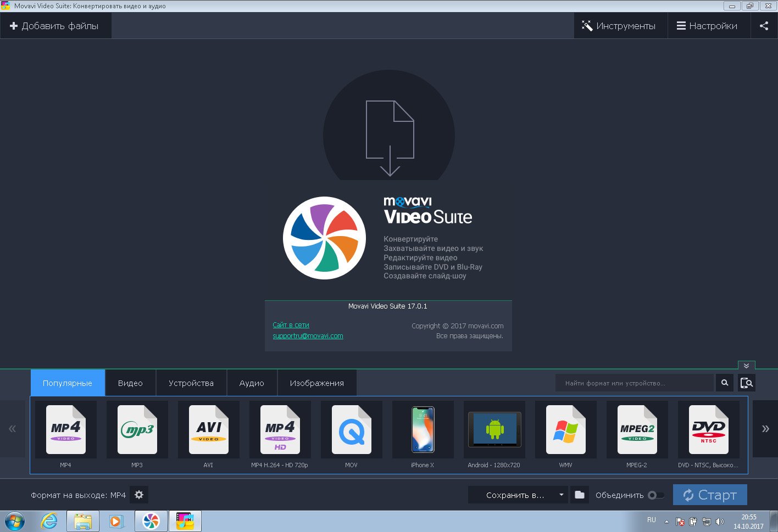Open the media player taskbar icon

click(x=116, y=521)
